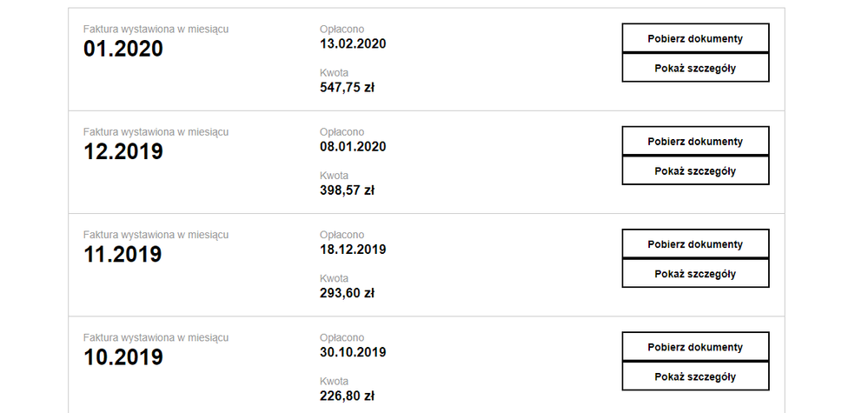Download documents for the 12.2019 invoice
The image size is (868, 413).
(x=695, y=141)
